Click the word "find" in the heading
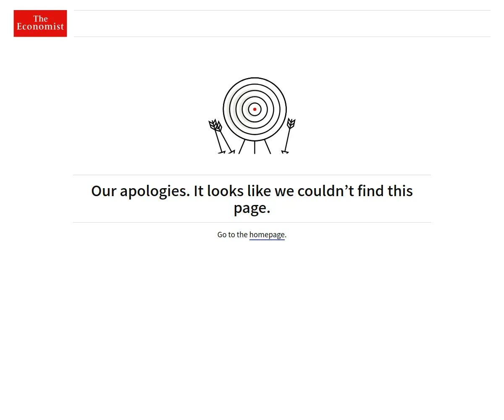 pos(371,191)
